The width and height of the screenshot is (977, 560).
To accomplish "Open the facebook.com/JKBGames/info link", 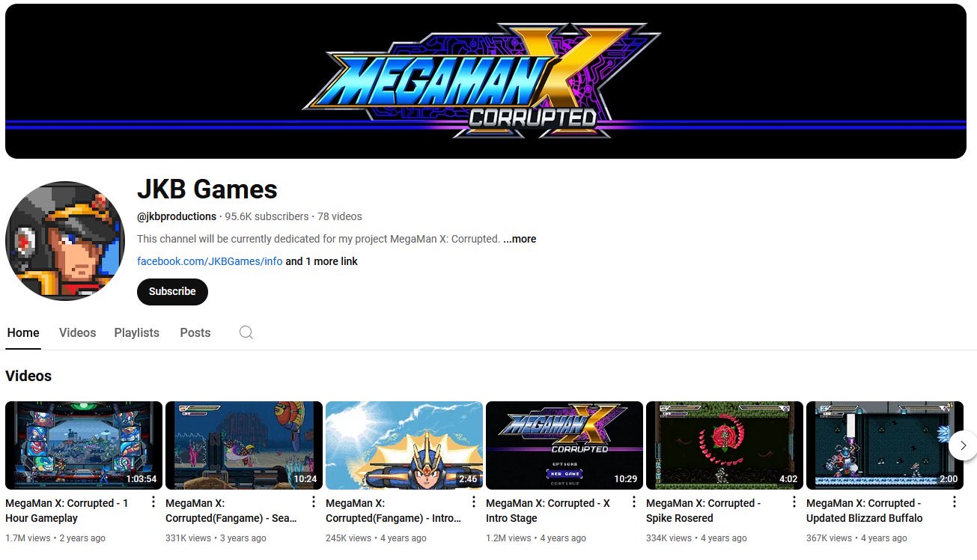I will pyautogui.click(x=210, y=261).
